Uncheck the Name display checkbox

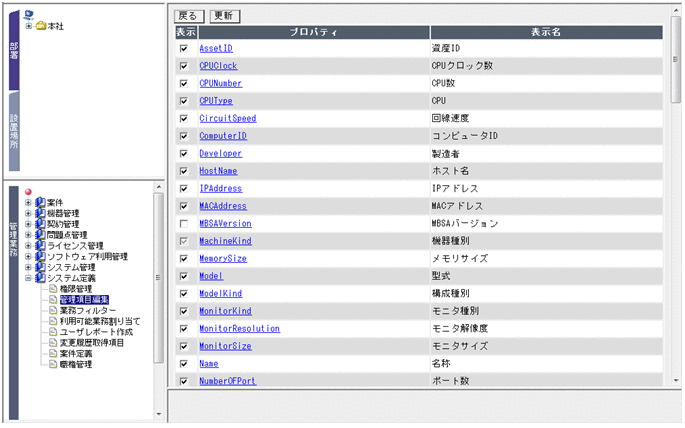point(184,363)
